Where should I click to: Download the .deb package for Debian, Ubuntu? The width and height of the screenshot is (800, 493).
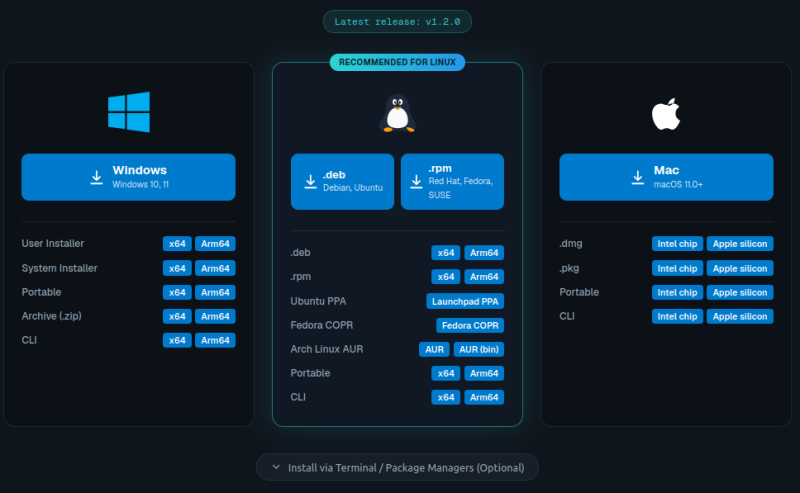pos(342,182)
